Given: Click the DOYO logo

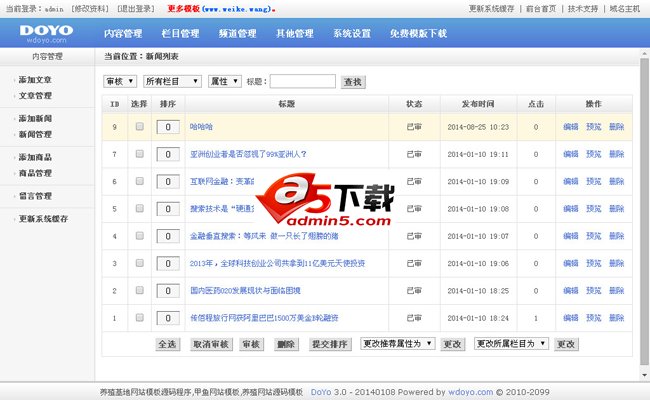Looking at the screenshot, I should [x=46, y=34].
